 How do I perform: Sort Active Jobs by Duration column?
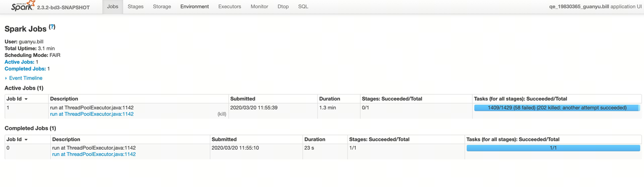(x=330, y=99)
